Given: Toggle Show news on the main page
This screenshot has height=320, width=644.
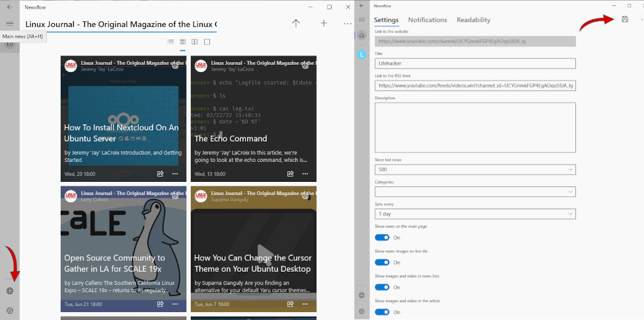Looking at the screenshot, I should point(382,237).
